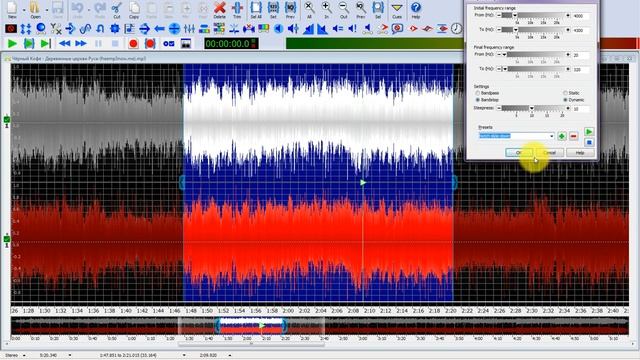
Task: Click Initial From (Hz) value field
Action: (580, 16)
